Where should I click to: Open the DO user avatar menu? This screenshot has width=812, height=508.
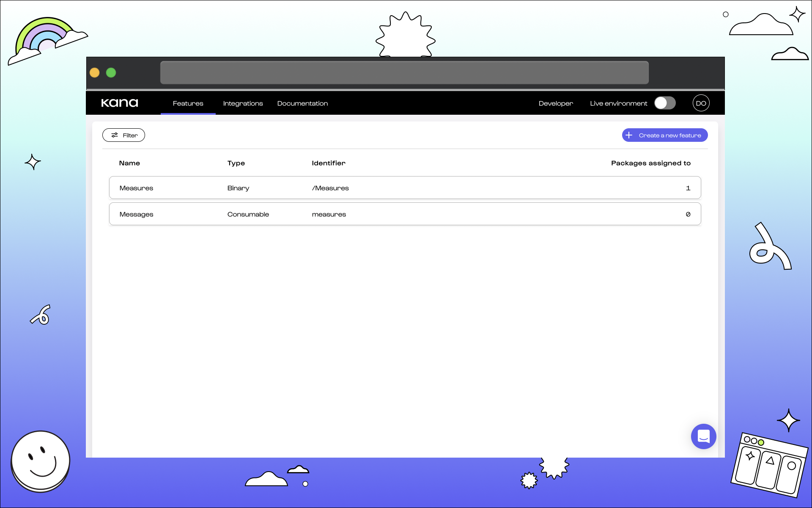click(x=701, y=103)
